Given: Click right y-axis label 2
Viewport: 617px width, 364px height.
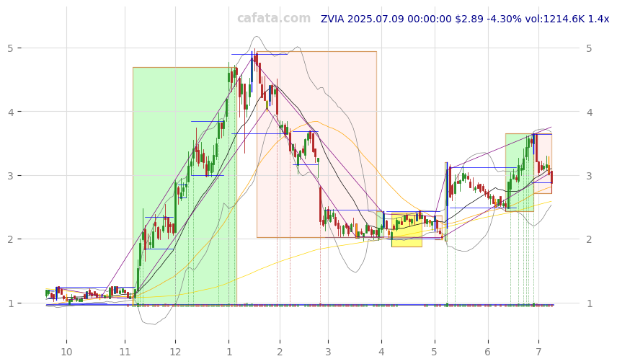Looking at the screenshot, I should (x=589, y=239).
